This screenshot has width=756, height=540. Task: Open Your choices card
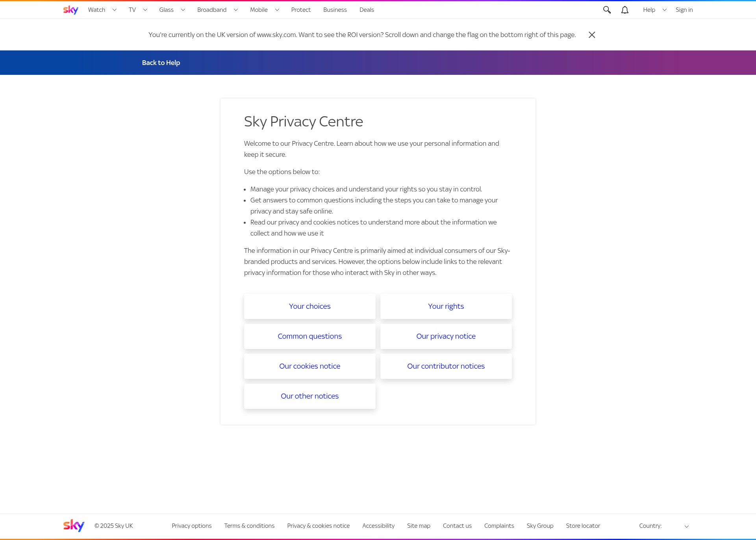[x=310, y=306]
